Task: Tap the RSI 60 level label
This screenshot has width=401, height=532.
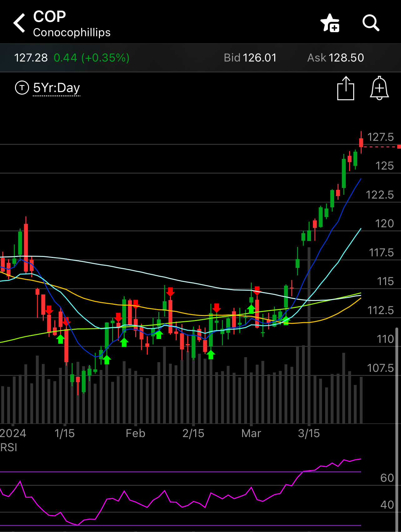Action: coord(387,478)
